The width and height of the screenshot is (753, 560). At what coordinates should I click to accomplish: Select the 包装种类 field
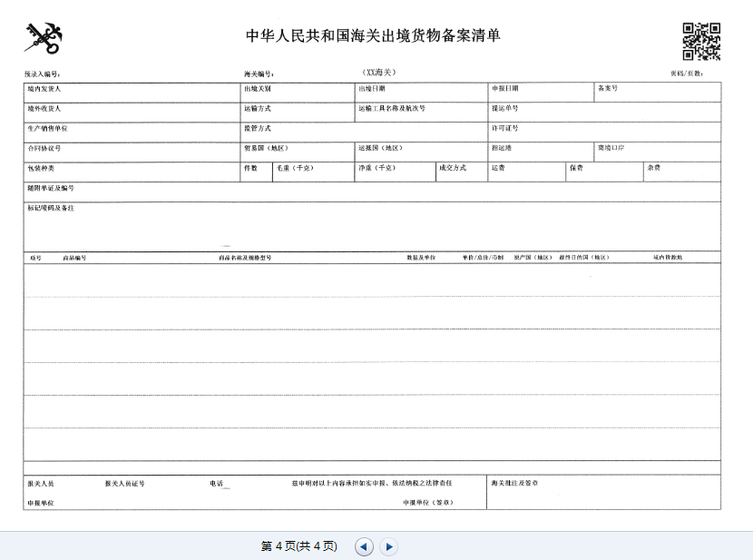coord(132,172)
